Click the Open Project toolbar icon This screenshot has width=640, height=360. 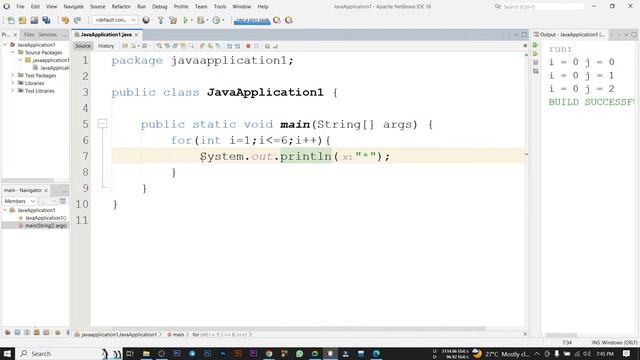tap(34, 20)
